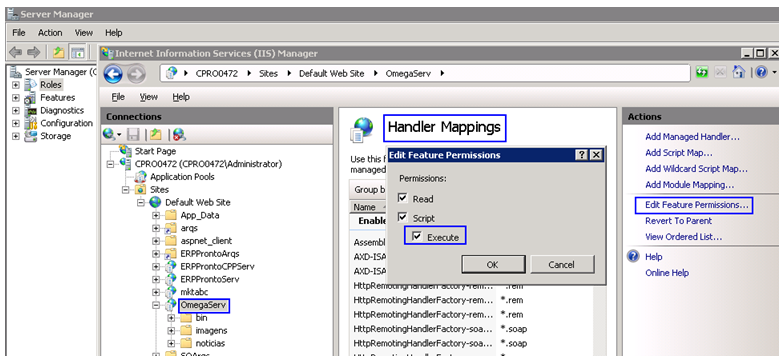
Task: Open Server Manager File menu
Action: [x=18, y=33]
